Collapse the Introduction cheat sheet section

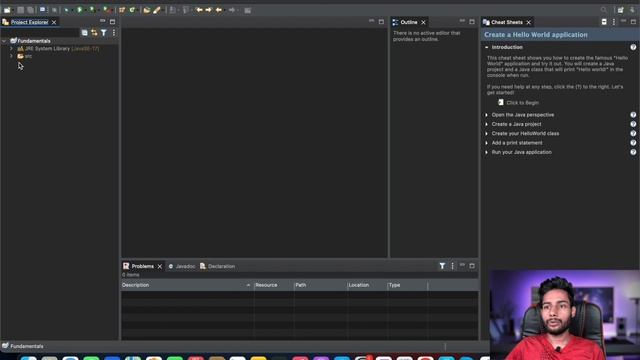pos(487,47)
